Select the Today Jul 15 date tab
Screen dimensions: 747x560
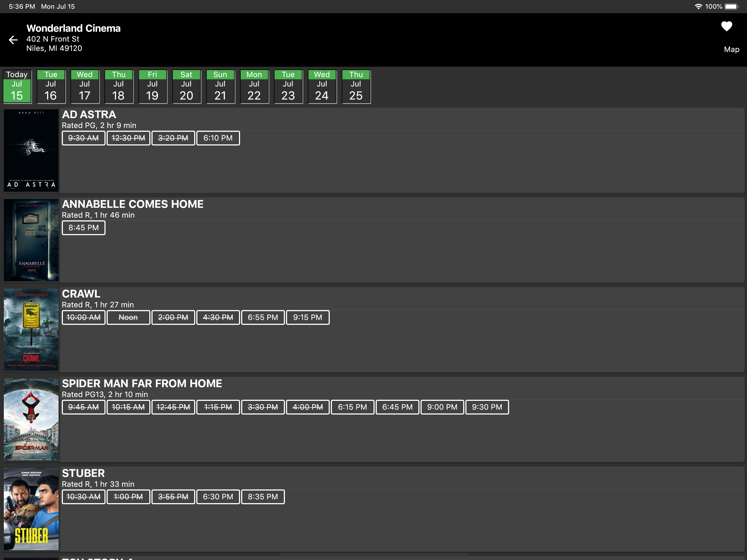pyautogui.click(x=17, y=86)
